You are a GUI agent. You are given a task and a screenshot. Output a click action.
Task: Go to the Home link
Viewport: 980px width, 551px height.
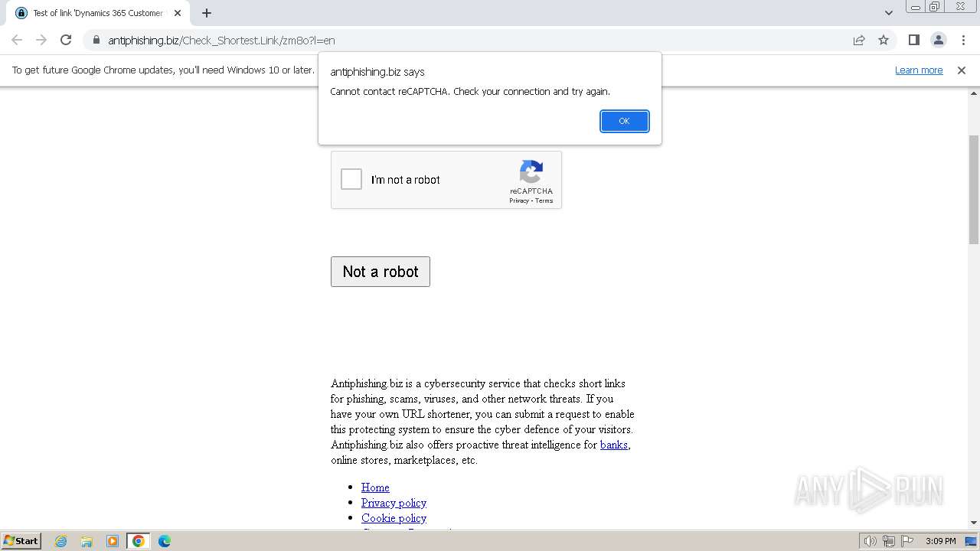(375, 487)
